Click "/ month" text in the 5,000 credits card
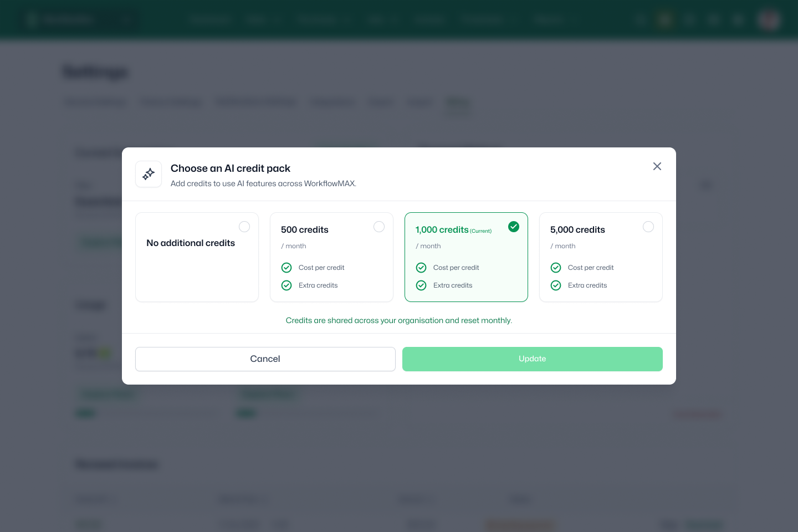 point(563,246)
